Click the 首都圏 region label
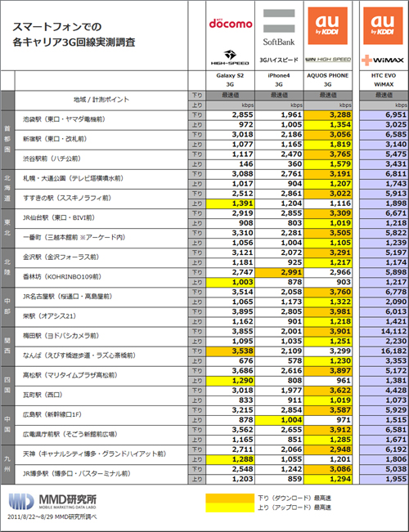 coord(7,139)
